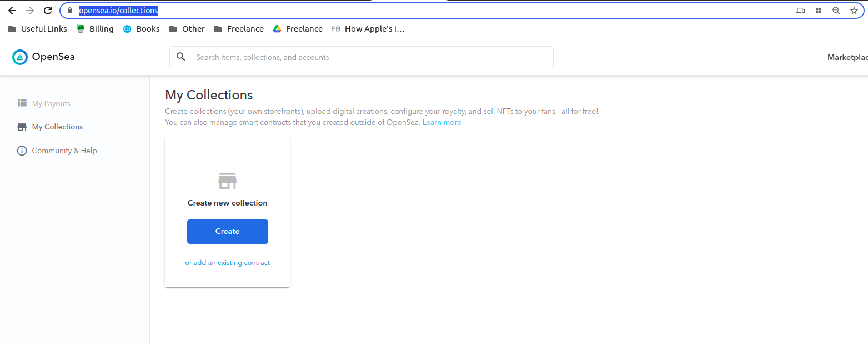Open the How Apple's i… bookmark

(x=368, y=29)
